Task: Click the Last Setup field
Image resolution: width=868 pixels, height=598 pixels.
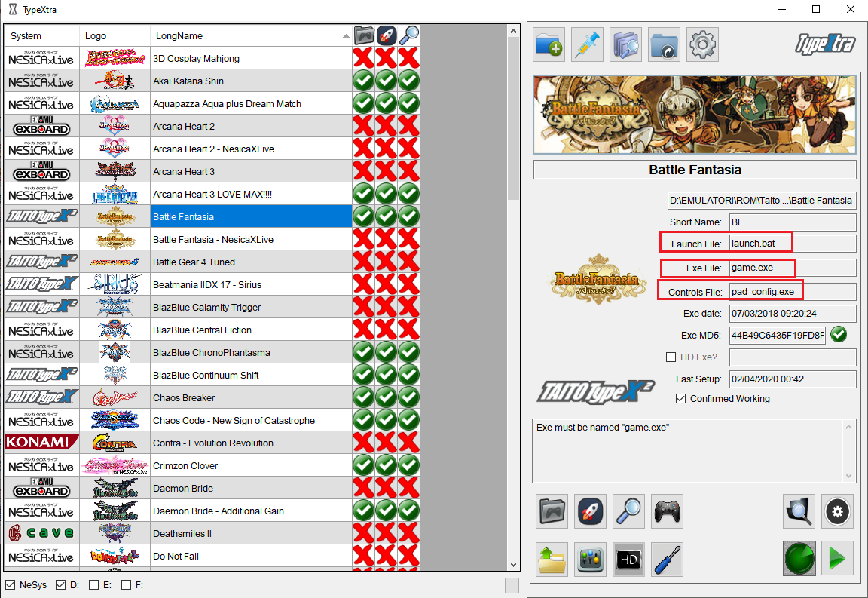Action: pyautogui.click(x=792, y=379)
